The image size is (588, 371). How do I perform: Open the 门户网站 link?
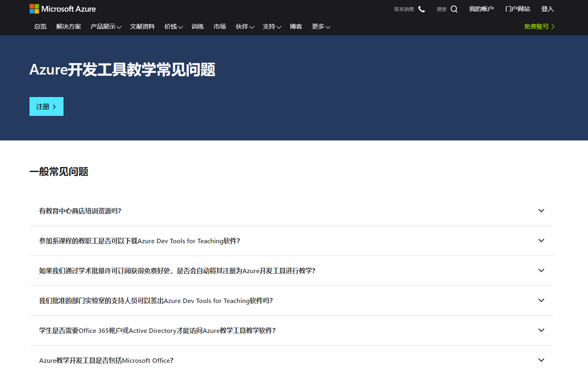click(x=518, y=9)
